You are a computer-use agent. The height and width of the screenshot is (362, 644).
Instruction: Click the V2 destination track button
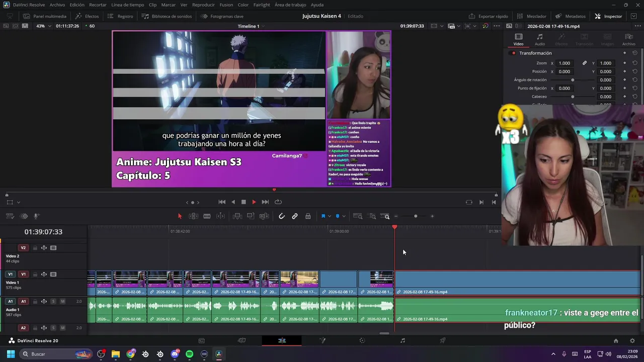(x=23, y=248)
